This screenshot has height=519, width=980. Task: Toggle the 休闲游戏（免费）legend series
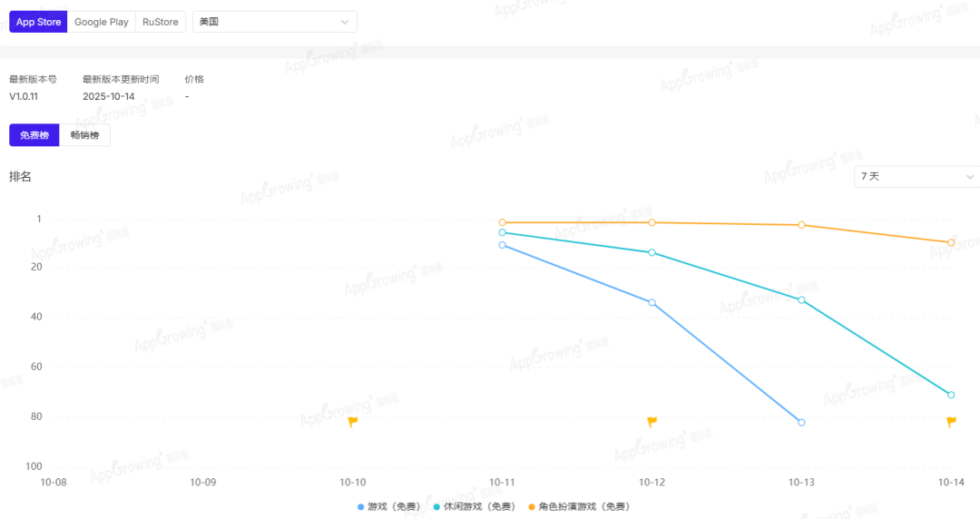[x=474, y=506]
